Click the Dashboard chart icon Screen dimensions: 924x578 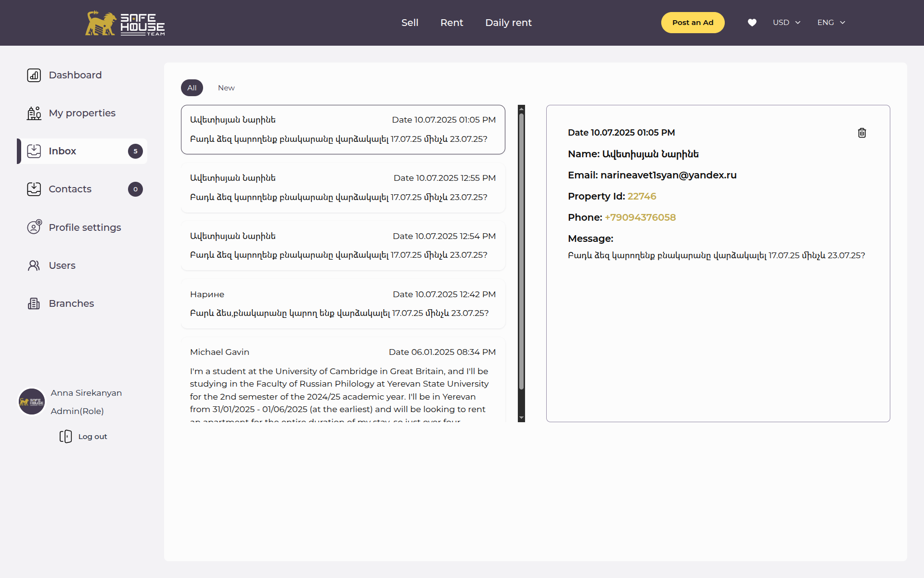coord(34,75)
